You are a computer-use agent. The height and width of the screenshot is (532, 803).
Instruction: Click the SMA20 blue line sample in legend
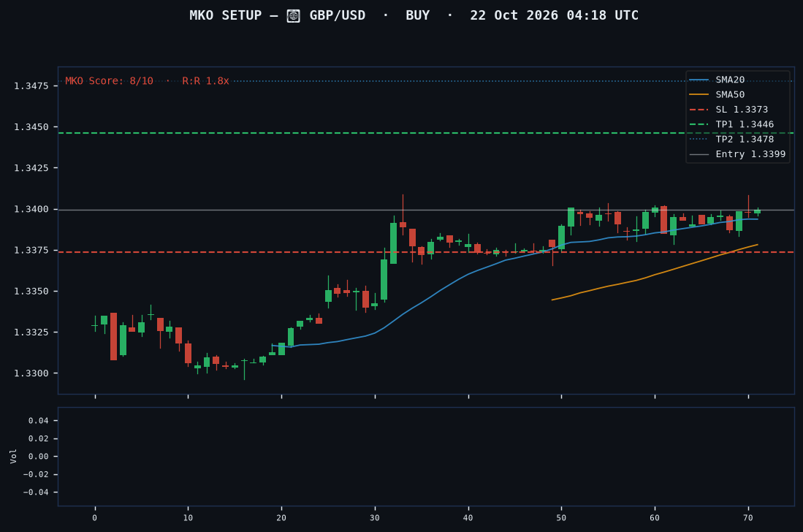click(699, 80)
